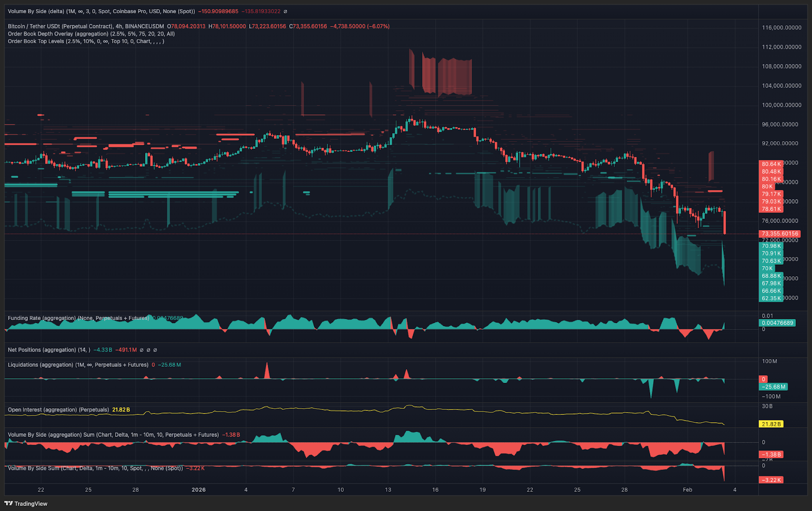
Task: Select the 0.00476689 funding rate scale label
Action: [776, 323]
